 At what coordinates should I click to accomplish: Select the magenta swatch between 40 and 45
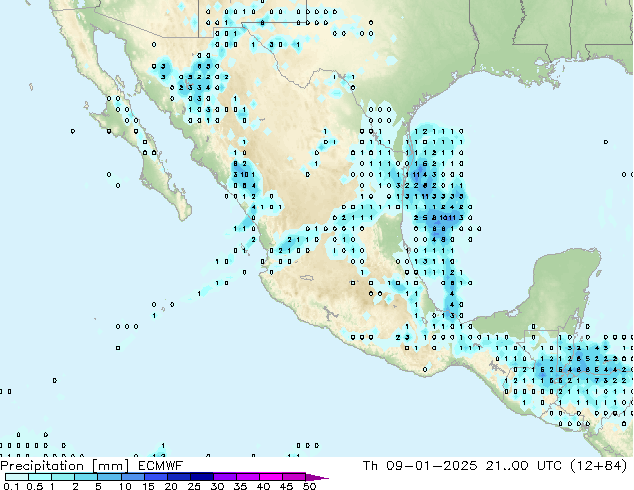tap(276, 477)
